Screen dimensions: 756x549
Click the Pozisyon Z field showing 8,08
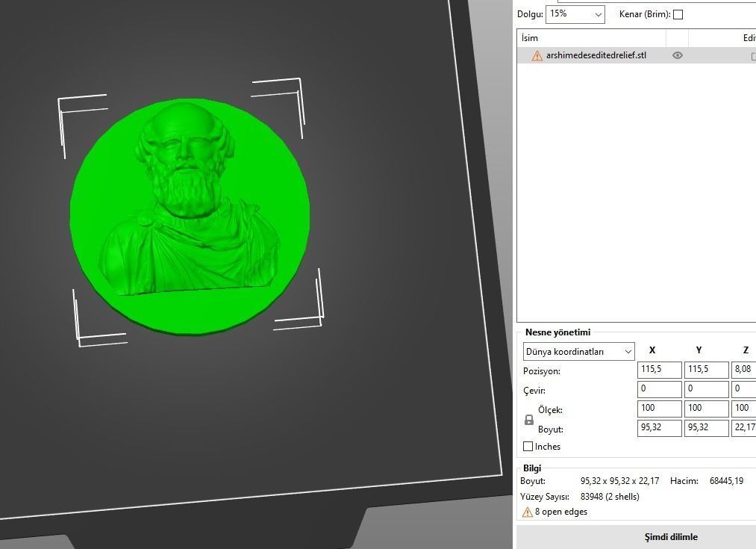(743, 370)
